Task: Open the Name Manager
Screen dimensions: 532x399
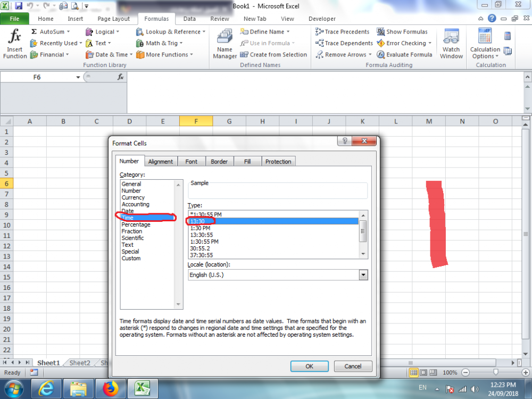Action: point(225,44)
